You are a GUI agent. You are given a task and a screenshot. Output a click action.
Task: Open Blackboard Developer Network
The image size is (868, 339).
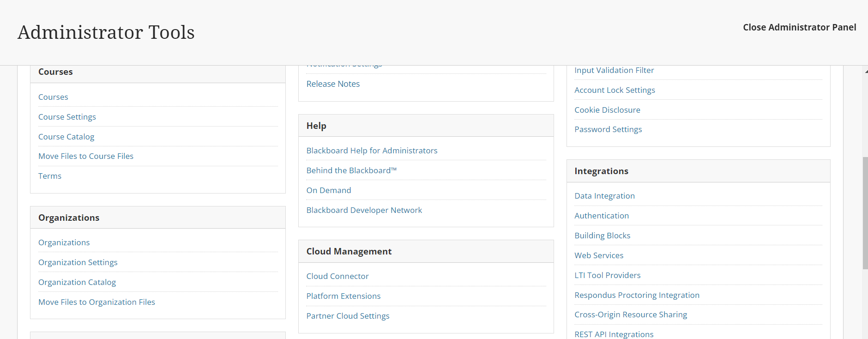364,210
